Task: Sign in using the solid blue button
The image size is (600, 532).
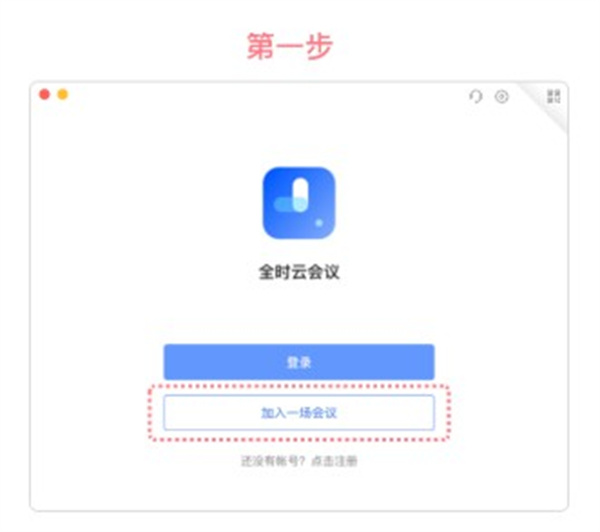Action: tap(299, 362)
